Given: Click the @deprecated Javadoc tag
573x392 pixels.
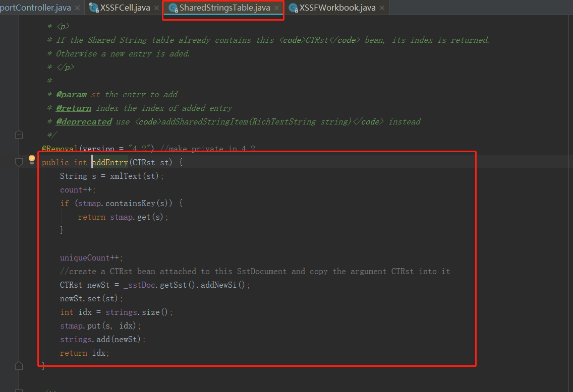Looking at the screenshot, I should (x=84, y=121).
